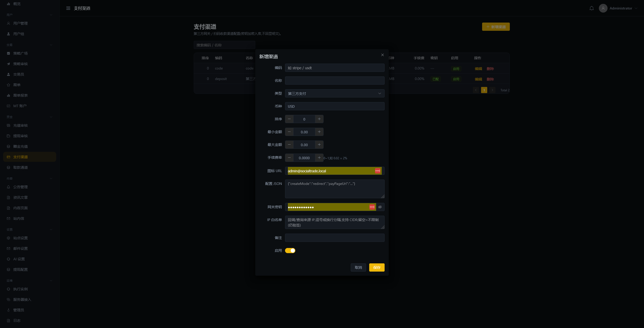Open the 类型 dropdown 第三方支付
Viewport: 644px width, 328px height.
click(x=335, y=93)
